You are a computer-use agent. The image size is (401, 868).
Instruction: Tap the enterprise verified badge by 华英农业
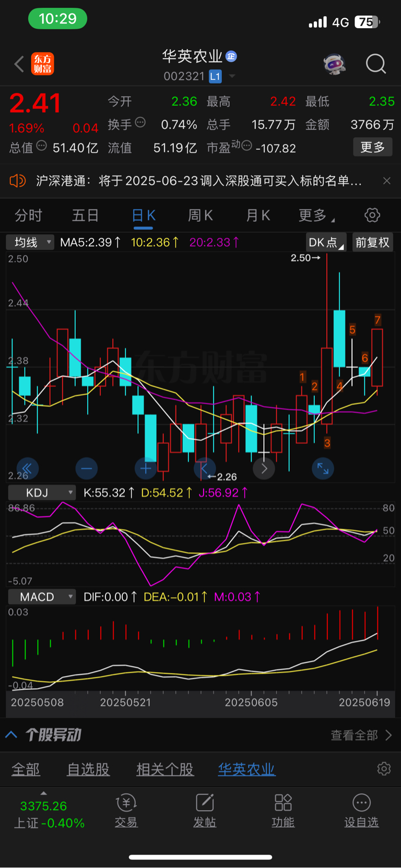pos(231,56)
